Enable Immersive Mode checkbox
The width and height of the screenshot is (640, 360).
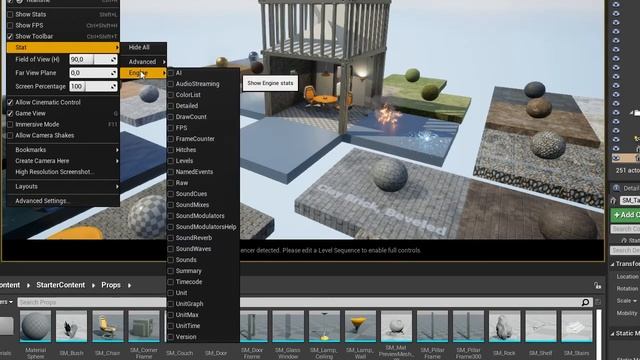(11, 124)
